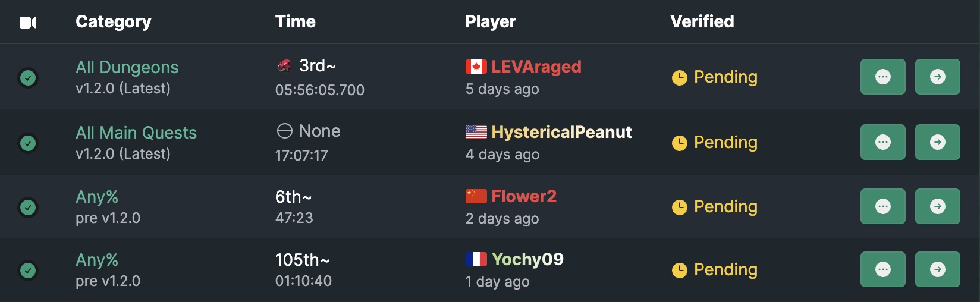980x302 pixels.
Task: Open the more options button for the Yochy09 run
Action: point(883,269)
